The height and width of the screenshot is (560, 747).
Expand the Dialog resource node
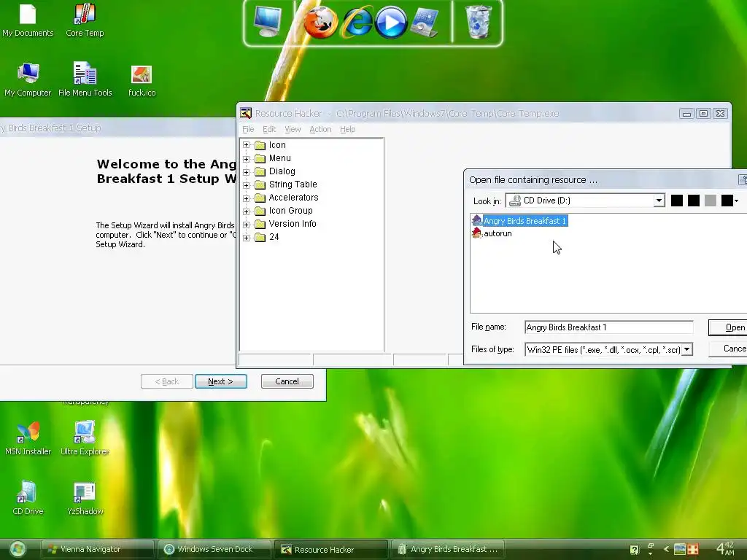click(x=247, y=172)
